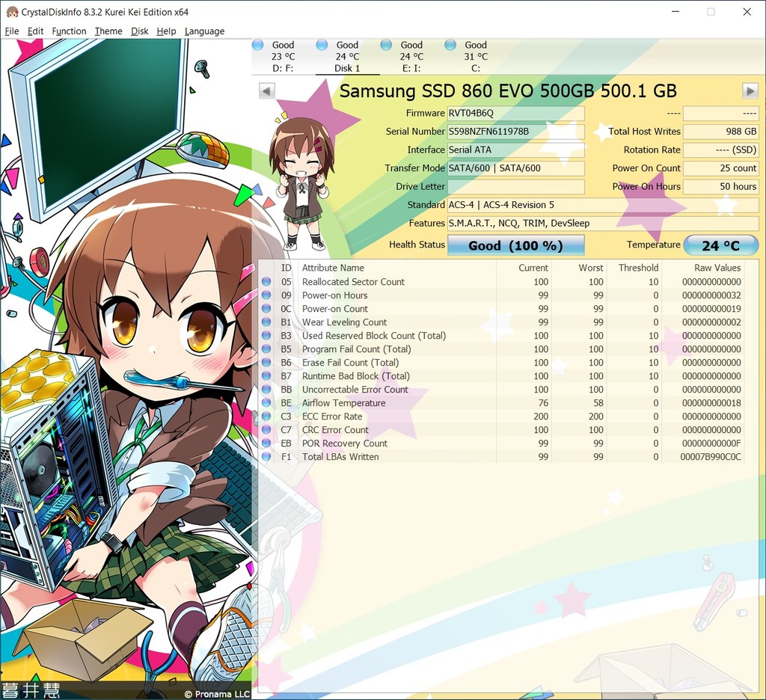Click the Good icon for drives E: I:
Viewport: 766px width, 700px height.
(x=386, y=45)
